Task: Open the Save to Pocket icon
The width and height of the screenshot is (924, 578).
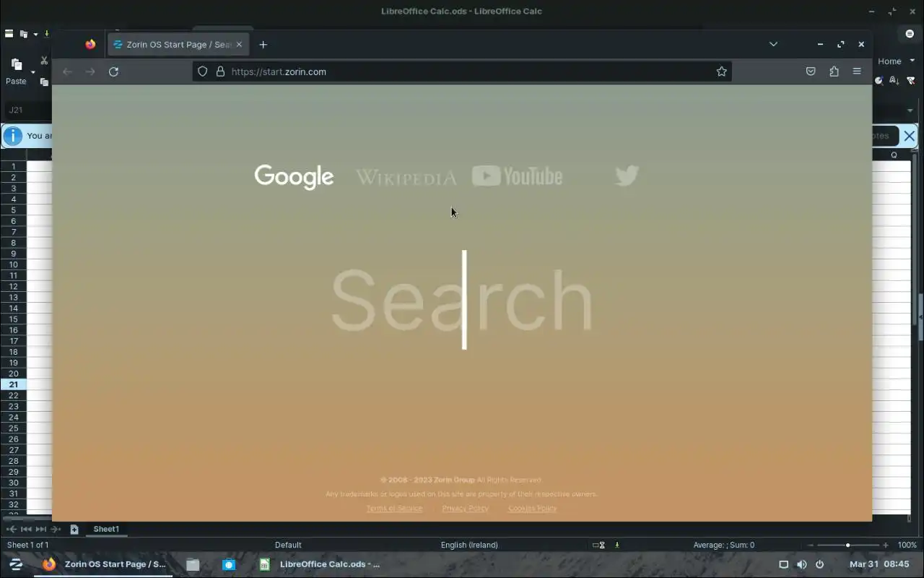Action: pyautogui.click(x=811, y=72)
